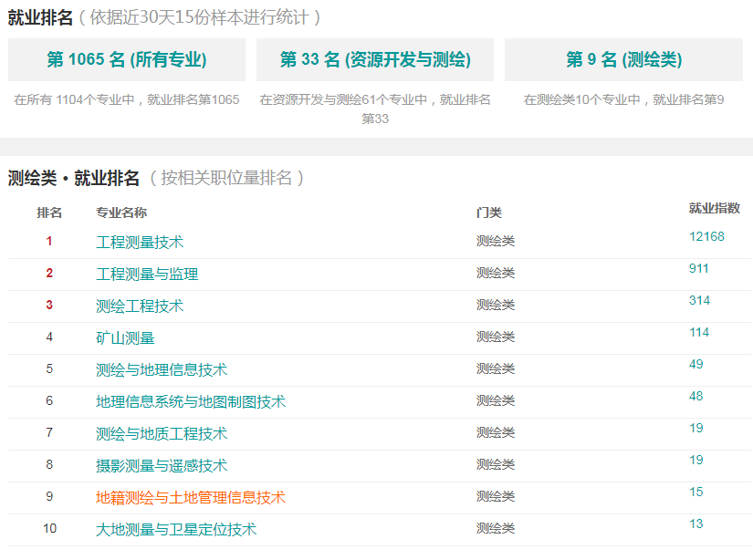The image size is (753, 560).
Task: Click the red rank number 1
Action: (49, 241)
